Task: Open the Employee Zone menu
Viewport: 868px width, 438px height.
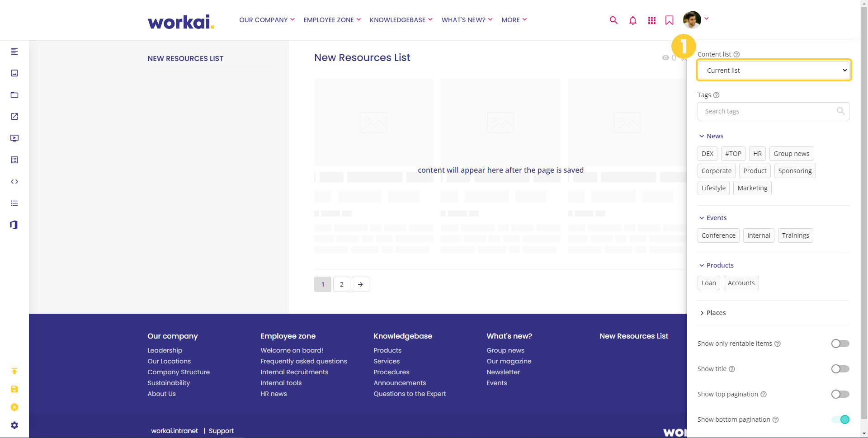Action: coord(332,20)
